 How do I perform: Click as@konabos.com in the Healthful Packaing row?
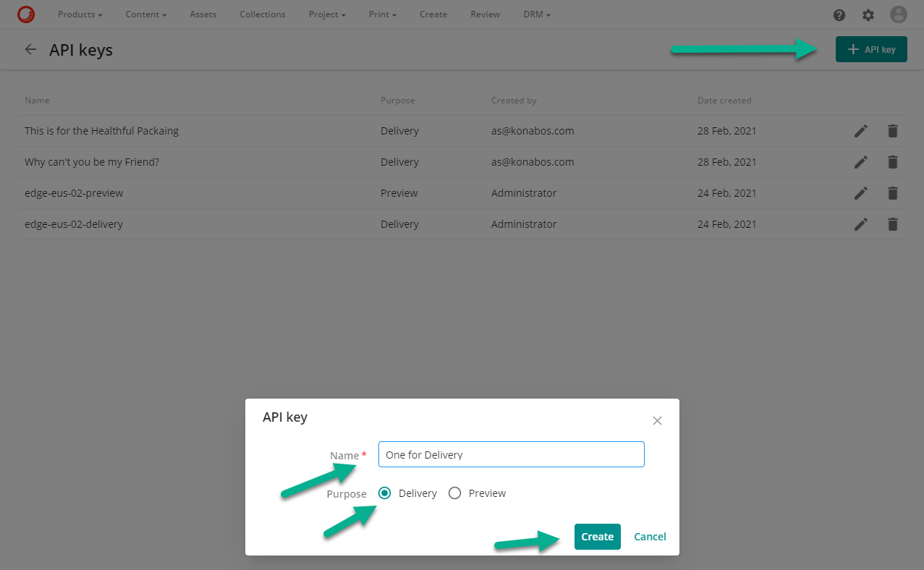533,131
